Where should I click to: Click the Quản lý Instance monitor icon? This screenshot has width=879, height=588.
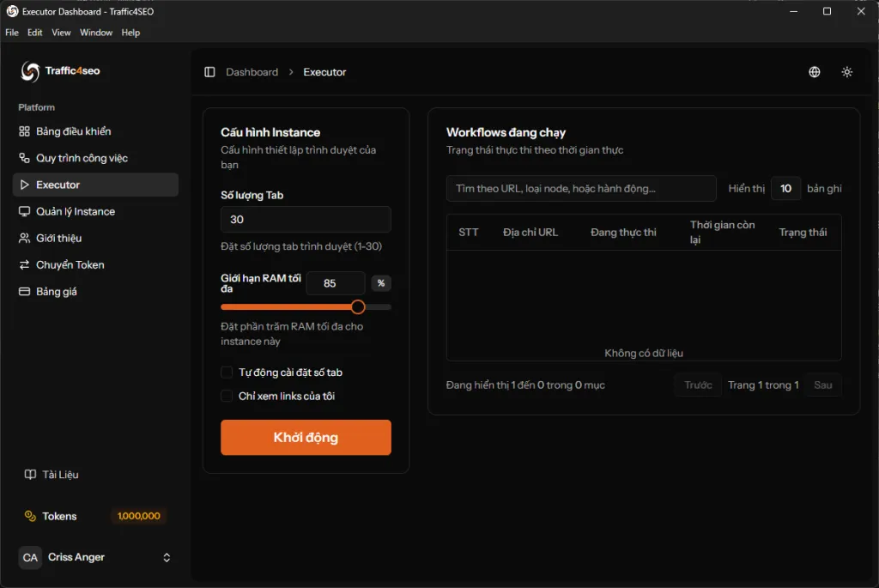[x=24, y=211]
